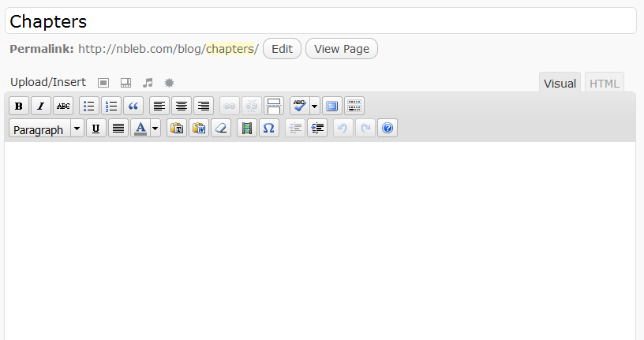Toggle bold formatting
This screenshot has height=340, width=644.
tap(19, 106)
